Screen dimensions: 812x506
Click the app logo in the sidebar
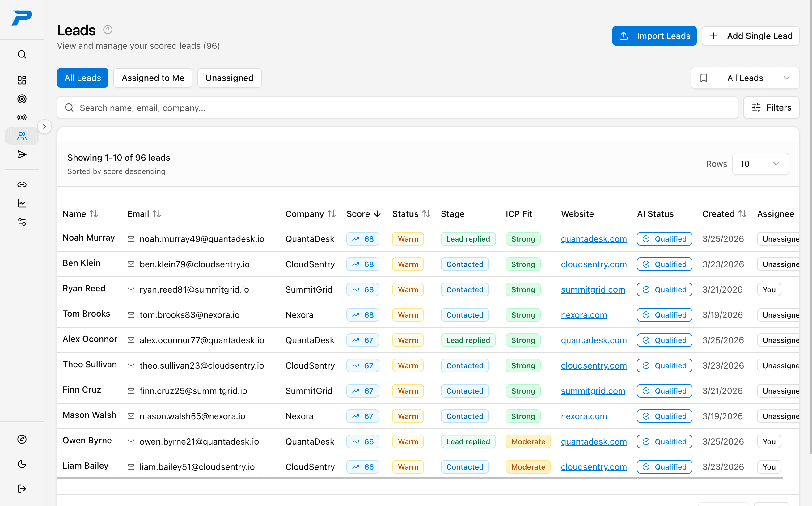click(22, 18)
